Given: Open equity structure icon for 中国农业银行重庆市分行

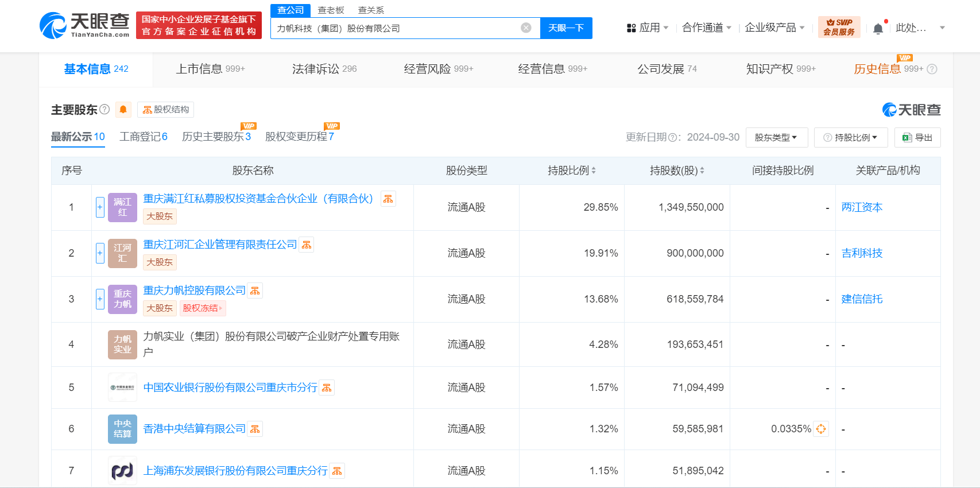Looking at the screenshot, I should click(327, 388).
